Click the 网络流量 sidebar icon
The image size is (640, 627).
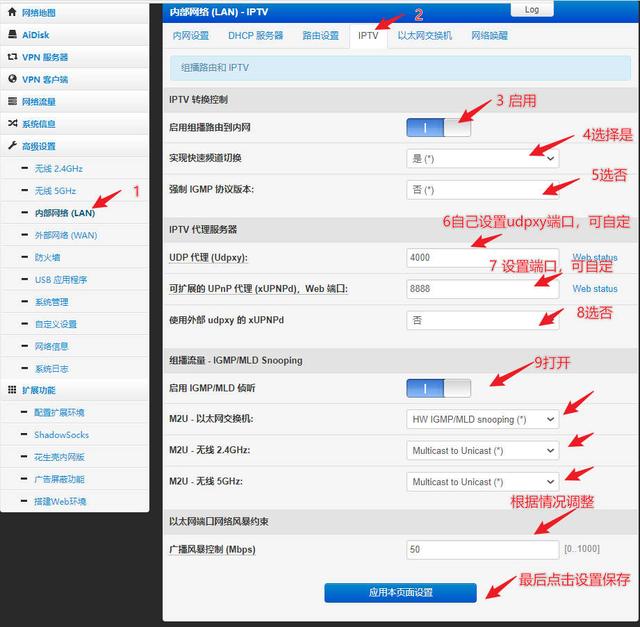[x=13, y=101]
